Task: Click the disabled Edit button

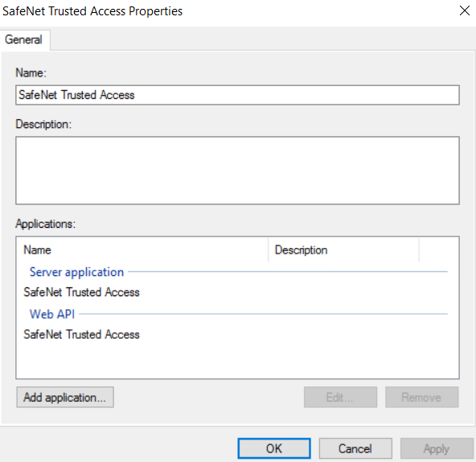Action: [340, 398]
